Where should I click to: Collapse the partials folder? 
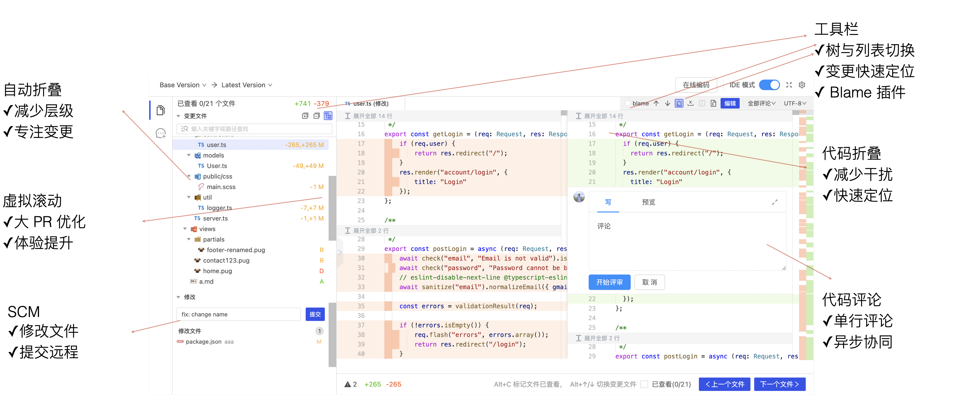click(x=189, y=239)
